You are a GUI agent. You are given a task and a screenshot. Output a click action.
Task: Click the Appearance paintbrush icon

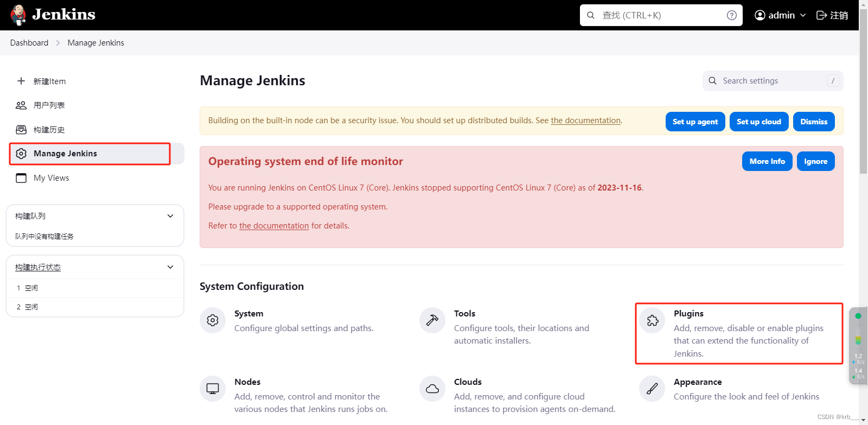point(652,389)
